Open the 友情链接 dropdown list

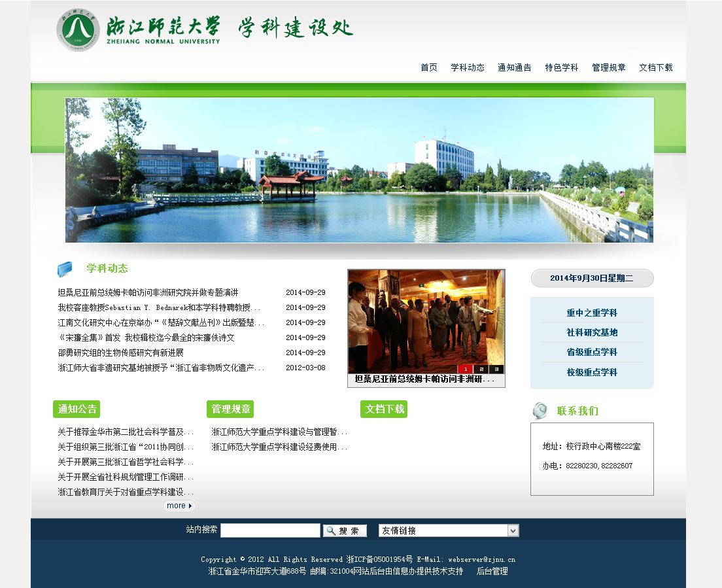[449, 530]
